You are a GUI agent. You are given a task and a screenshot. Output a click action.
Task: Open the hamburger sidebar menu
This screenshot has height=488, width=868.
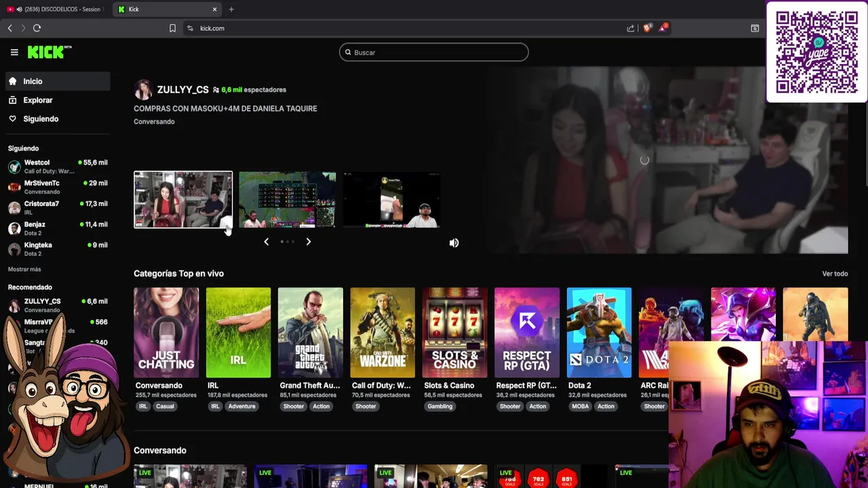pyautogui.click(x=14, y=52)
